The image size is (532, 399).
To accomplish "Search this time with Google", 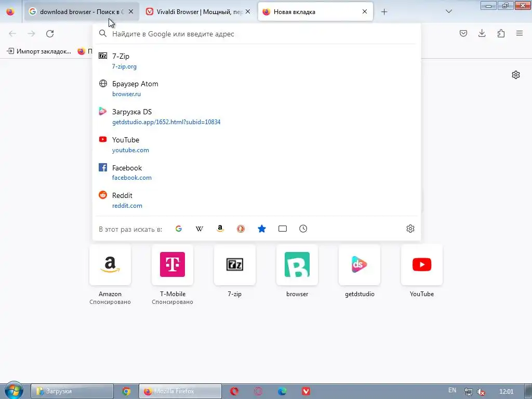I will tap(179, 229).
